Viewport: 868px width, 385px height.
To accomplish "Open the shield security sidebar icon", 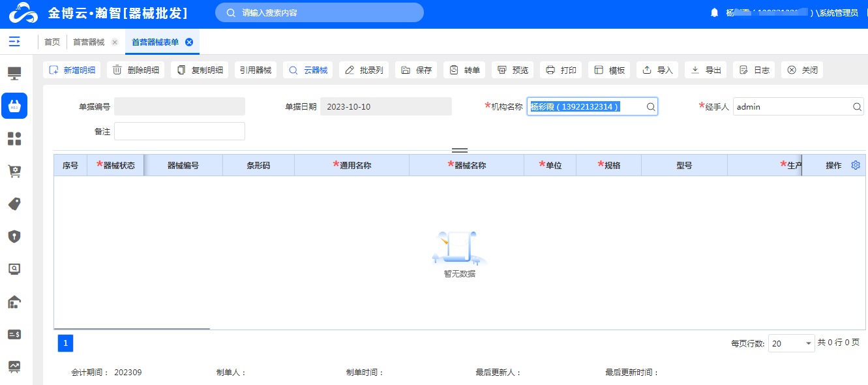I will [x=14, y=236].
